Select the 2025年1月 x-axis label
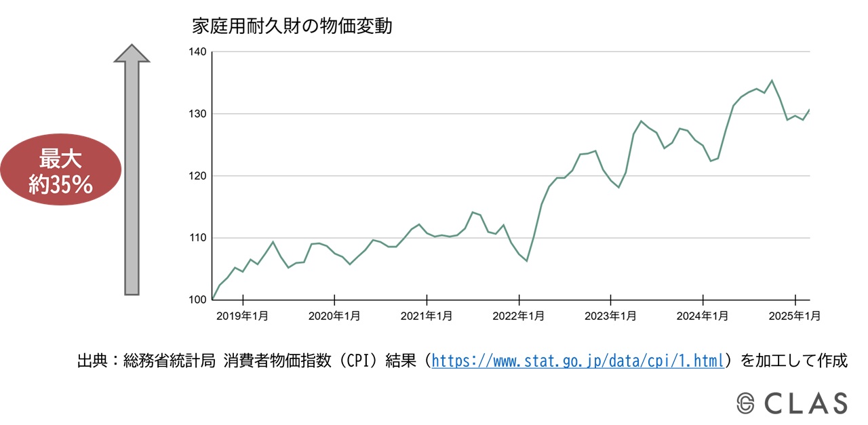 [x=795, y=316]
